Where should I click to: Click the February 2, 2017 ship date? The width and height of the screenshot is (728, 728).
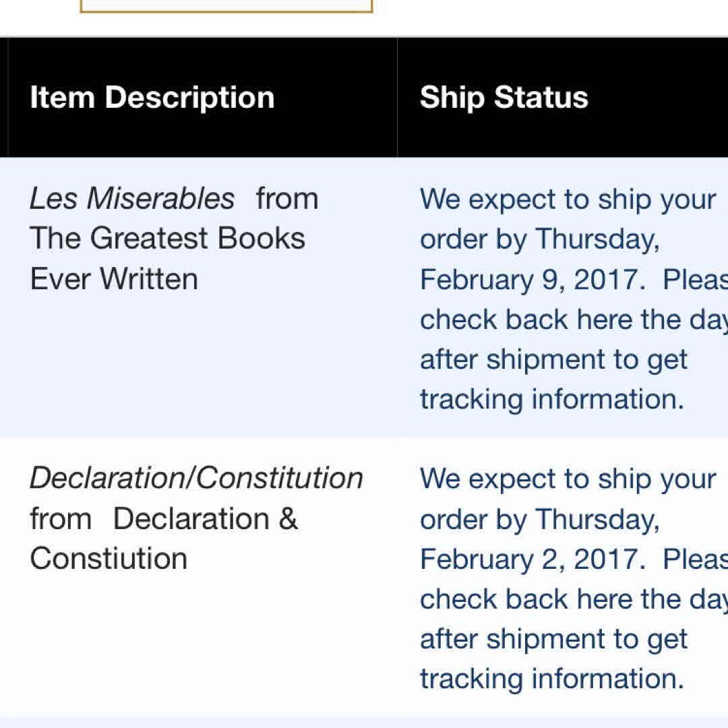[528, 559]
